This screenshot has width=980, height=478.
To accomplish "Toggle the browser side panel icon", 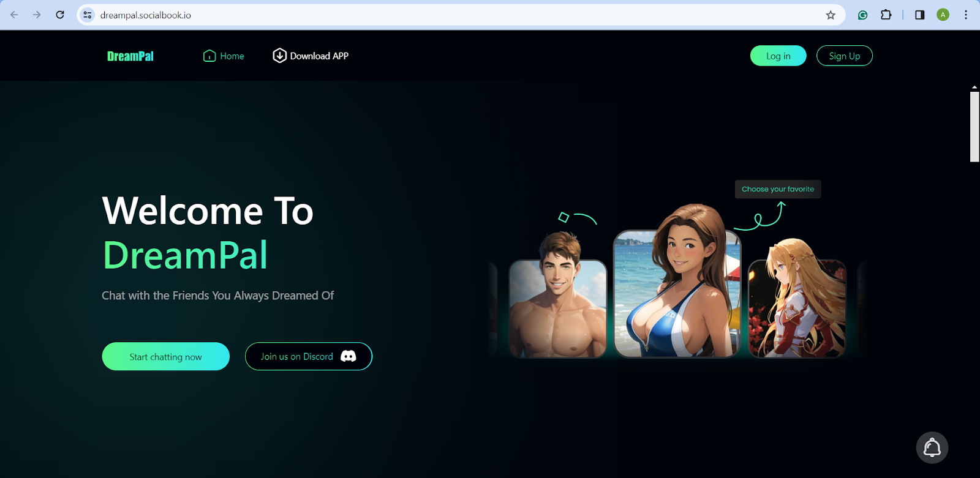I will (x=919, y=15).
